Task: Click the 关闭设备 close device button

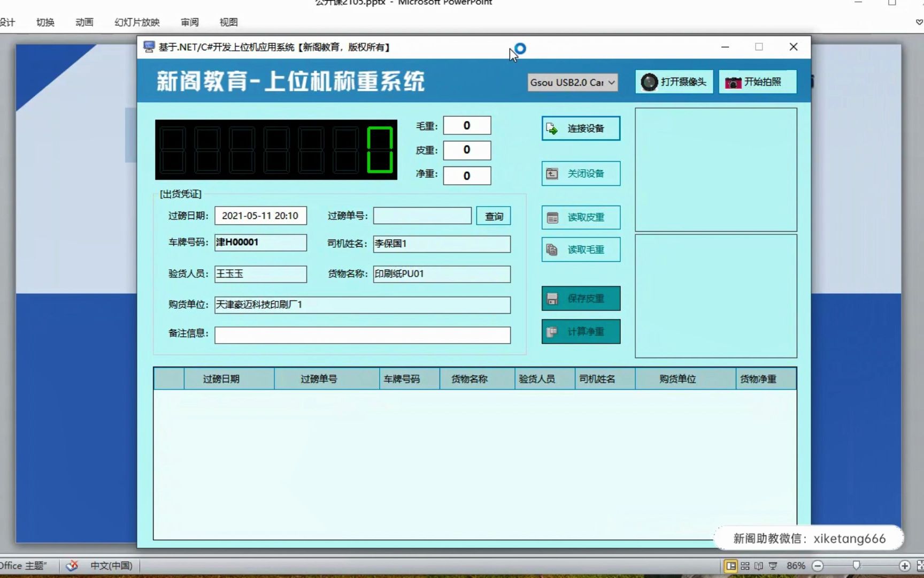Action: pyautogui.click(x=581, y=173)
